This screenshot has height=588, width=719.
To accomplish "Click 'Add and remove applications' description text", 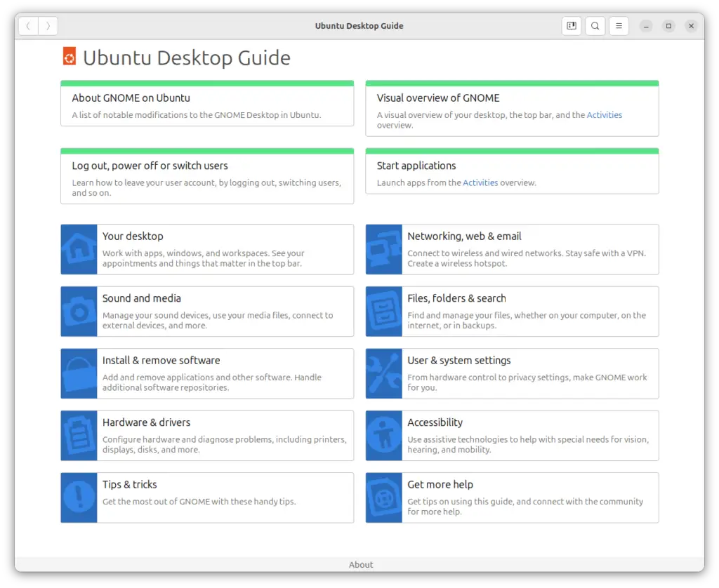I will (x=212, y=382).
